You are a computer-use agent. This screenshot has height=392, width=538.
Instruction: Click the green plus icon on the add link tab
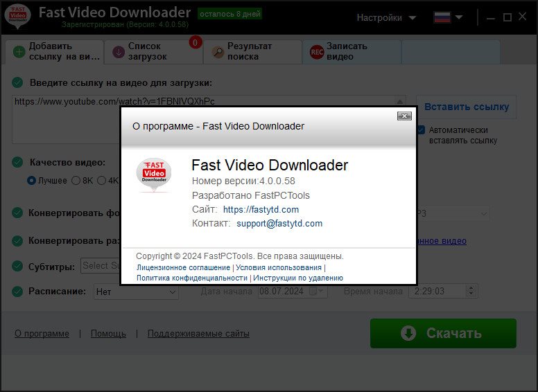coord(19,52)
